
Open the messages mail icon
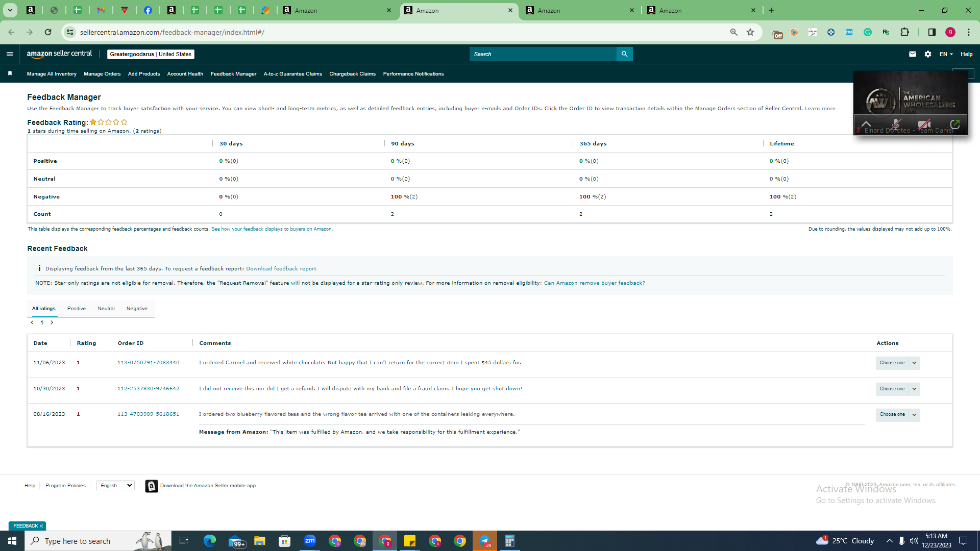click(913, 54)
